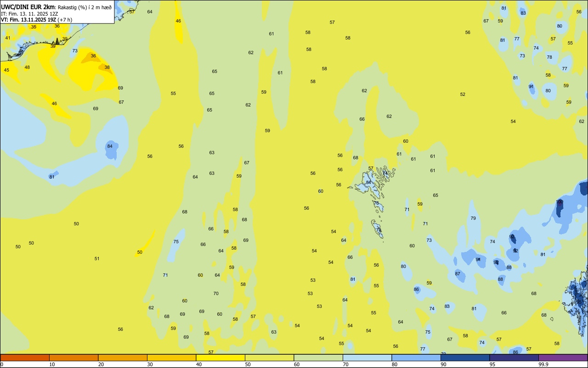
Task: Click the legend tick label "10"
Action: click(52, 364)
